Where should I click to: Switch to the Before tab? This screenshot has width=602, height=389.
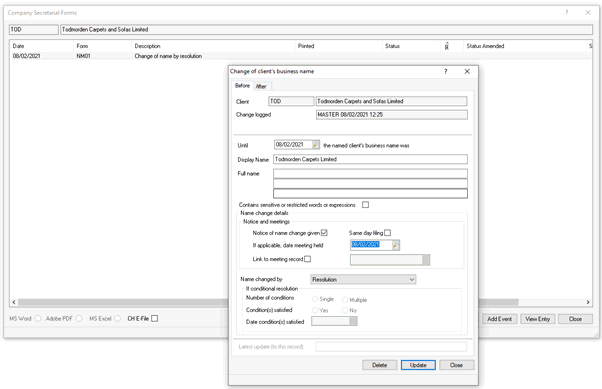242,86
